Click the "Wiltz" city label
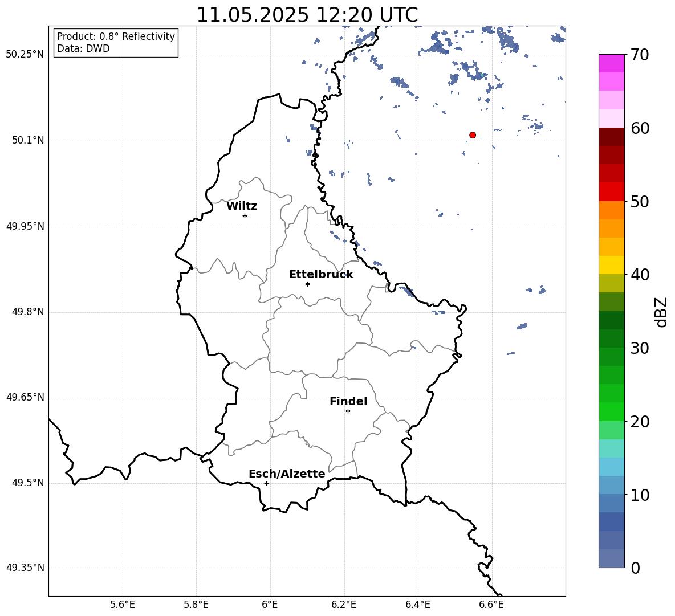The image size is (675, 616). pyautogui.click(x=242, y=206)
